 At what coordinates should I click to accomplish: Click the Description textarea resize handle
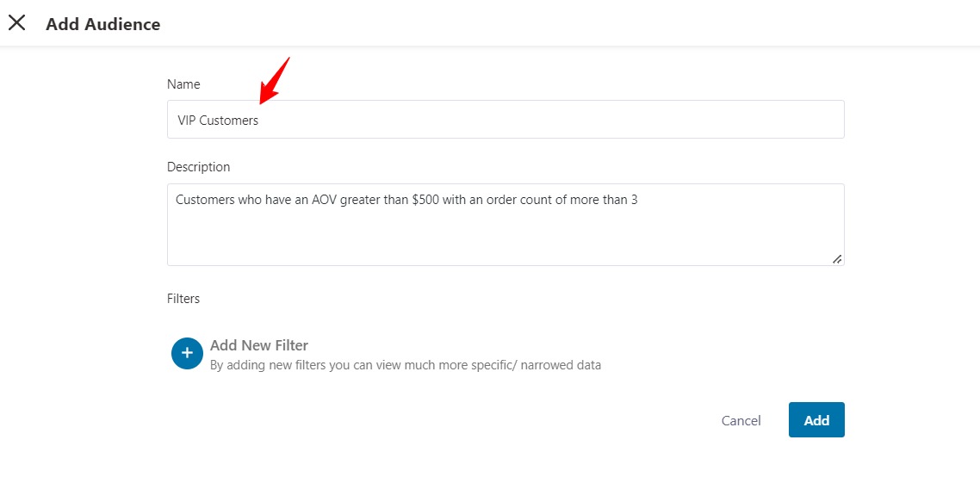pos(837,258)
